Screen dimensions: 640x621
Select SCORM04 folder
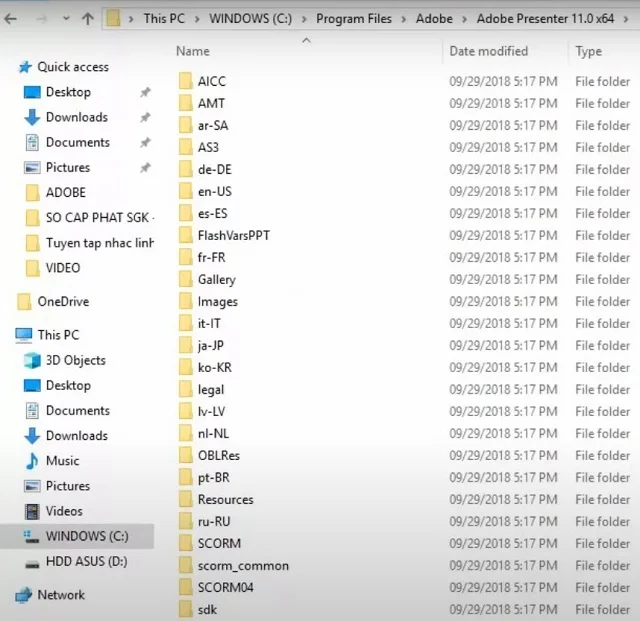point(216,588)
